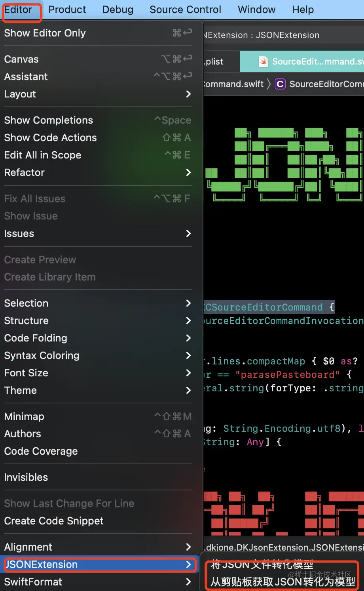The height and width of the screenshot is (591, 364).
Task: Toggle Code Coverage display
Action: (98, 451)
